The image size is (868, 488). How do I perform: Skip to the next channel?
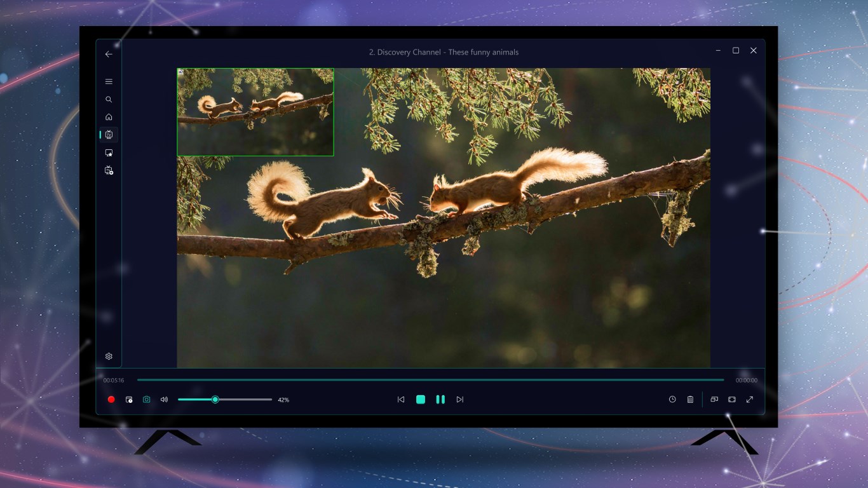pyautogui.click(x=460, y=400)
